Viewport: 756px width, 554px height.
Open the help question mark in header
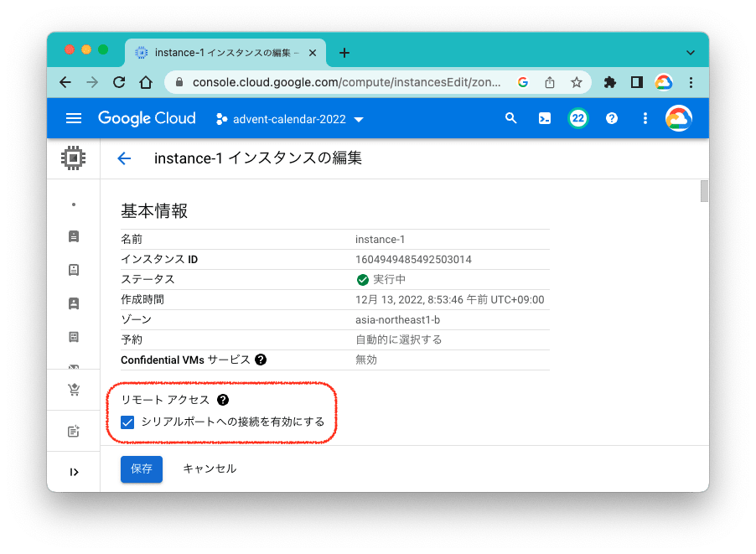point(611,118)
